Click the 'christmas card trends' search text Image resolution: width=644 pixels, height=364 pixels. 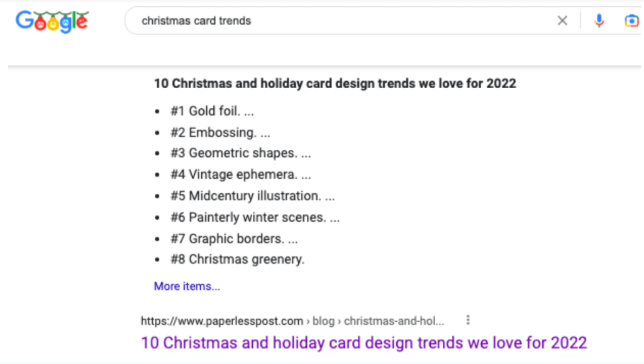click(196, 21)
